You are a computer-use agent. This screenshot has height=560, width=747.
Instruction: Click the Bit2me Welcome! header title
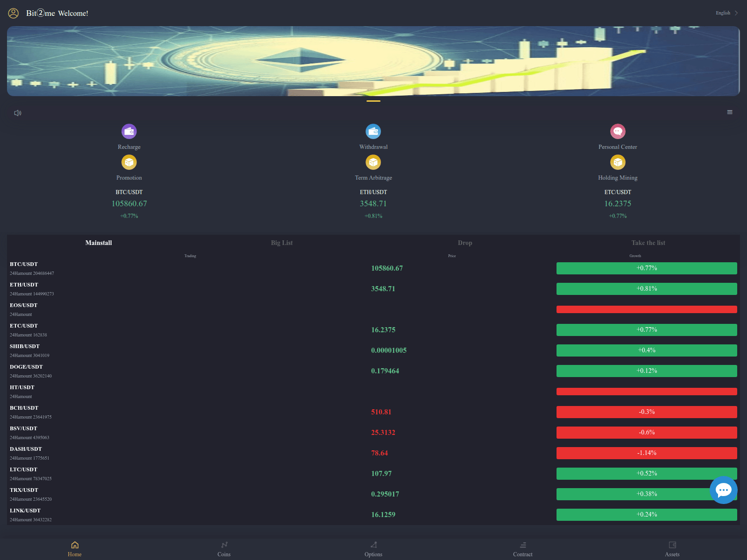pos(57,13)
